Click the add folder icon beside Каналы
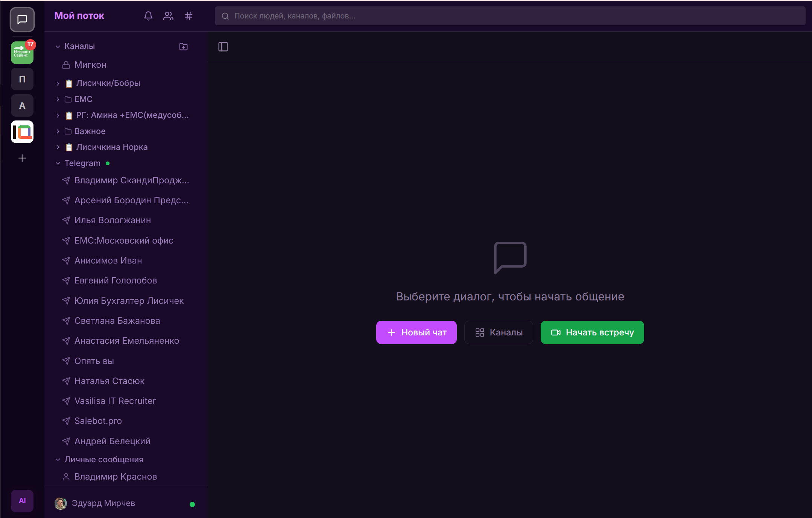This screenshot has height=518, width=812. pyautogui.click(x=183, y=47)
